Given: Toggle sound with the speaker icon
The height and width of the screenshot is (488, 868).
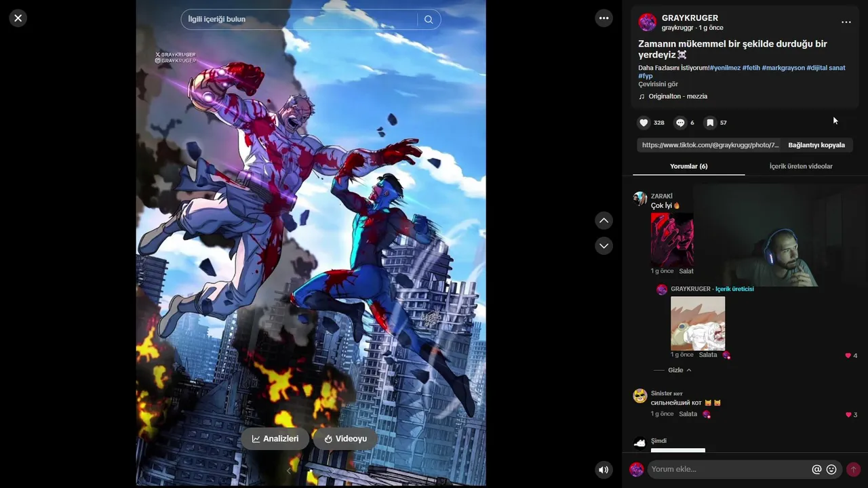Looking at the screenshot, I should click(x=604, y=469).
